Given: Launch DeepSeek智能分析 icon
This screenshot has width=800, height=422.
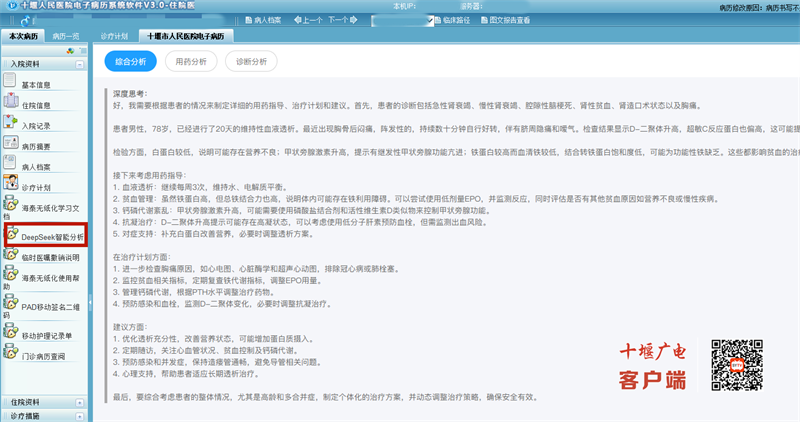Looking at the screenshot, I should 12,234.
